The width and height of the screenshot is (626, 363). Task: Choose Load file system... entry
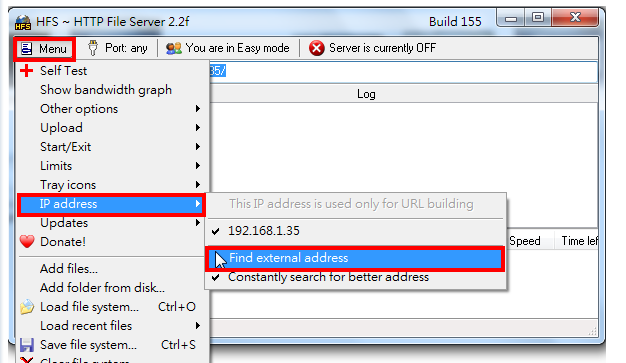[112, 307]
